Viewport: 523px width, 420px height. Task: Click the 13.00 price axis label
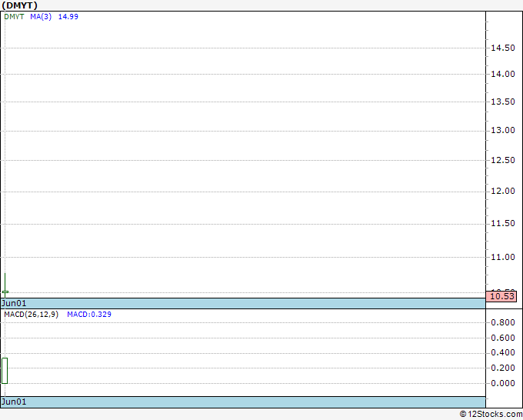pos(503,131)
